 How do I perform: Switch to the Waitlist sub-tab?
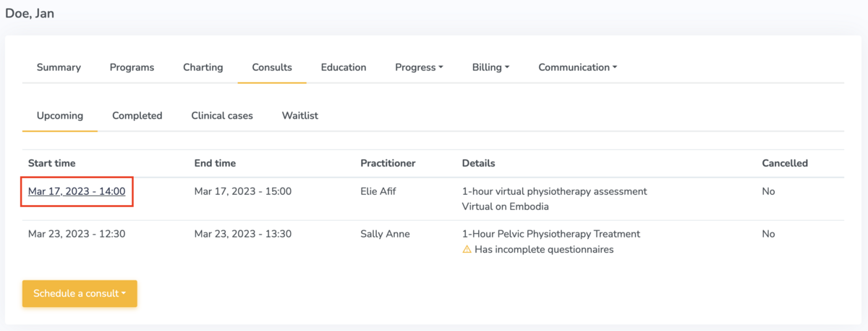[300, 116]
